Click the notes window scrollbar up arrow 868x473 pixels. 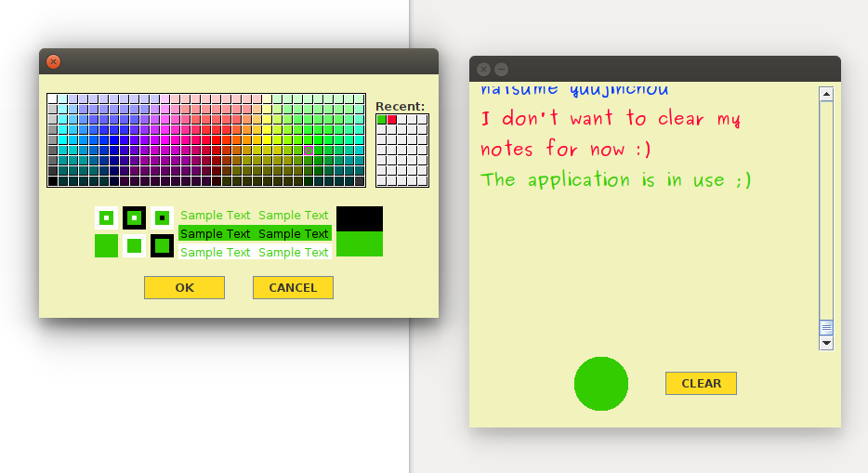(x=826, y=94)
